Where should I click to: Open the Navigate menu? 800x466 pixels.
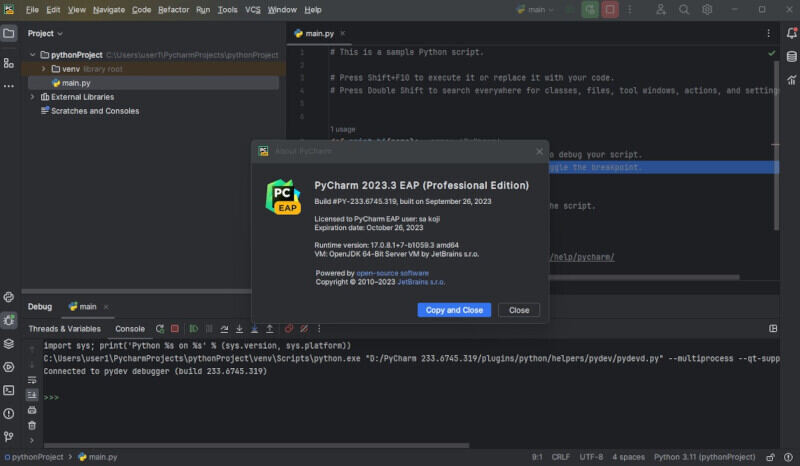109,10
